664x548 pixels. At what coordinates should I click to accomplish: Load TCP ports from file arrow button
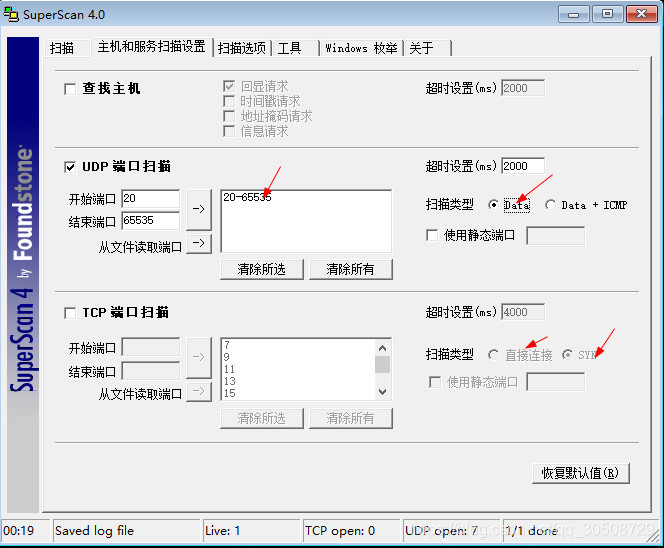199,391
